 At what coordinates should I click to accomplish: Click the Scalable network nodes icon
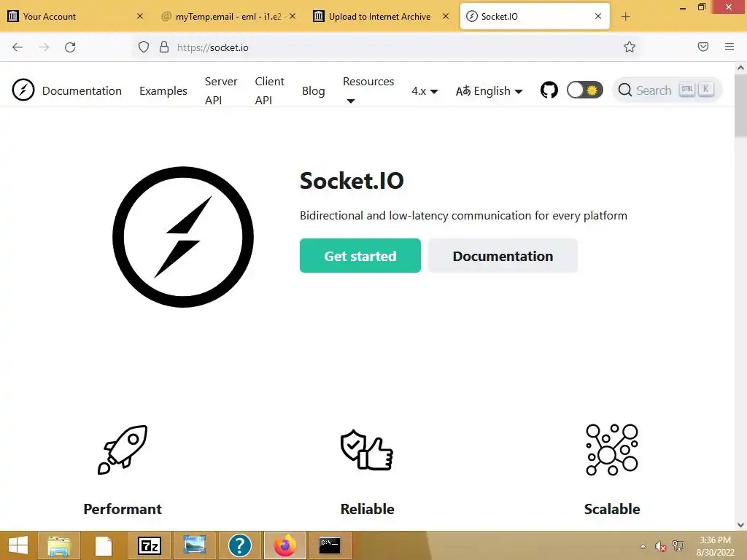click(612, 449)
